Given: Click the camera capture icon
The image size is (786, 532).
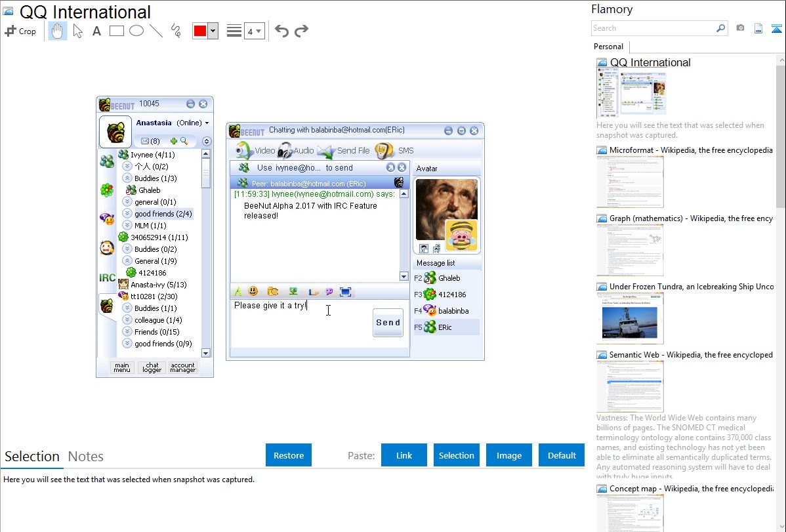Looking at the screenshot, I should click(x=740, y=28).
